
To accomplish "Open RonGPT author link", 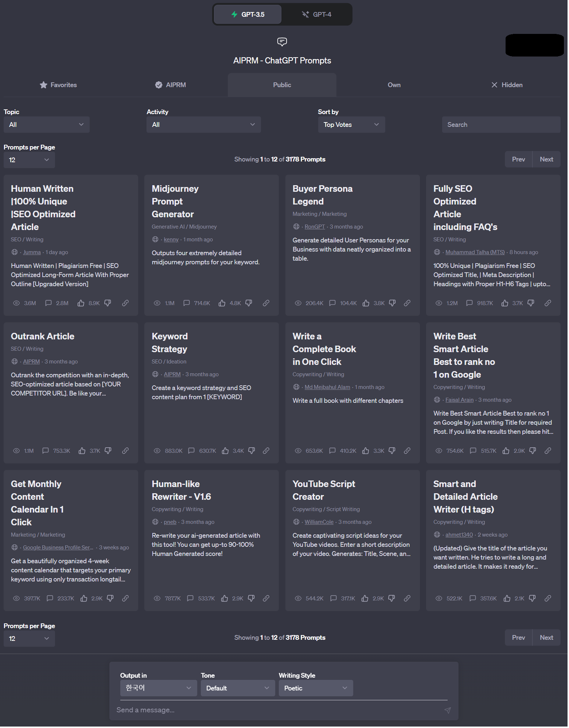I will (315, 227).
